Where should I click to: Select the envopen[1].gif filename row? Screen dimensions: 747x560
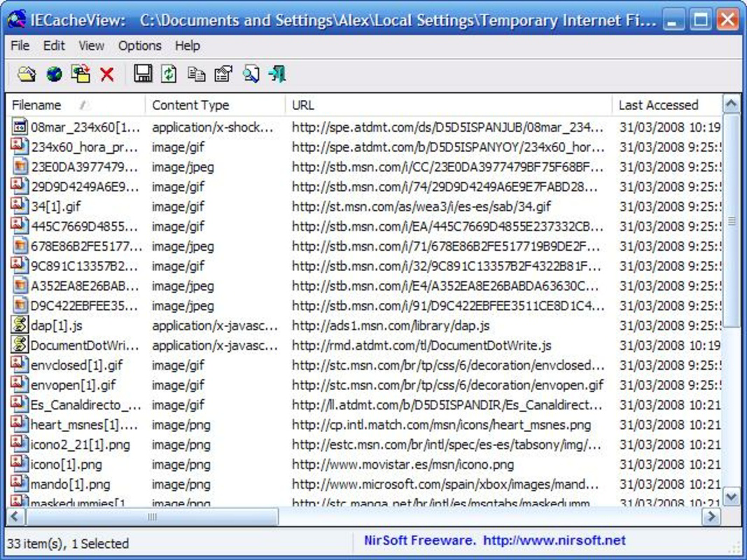click(73, 385)
